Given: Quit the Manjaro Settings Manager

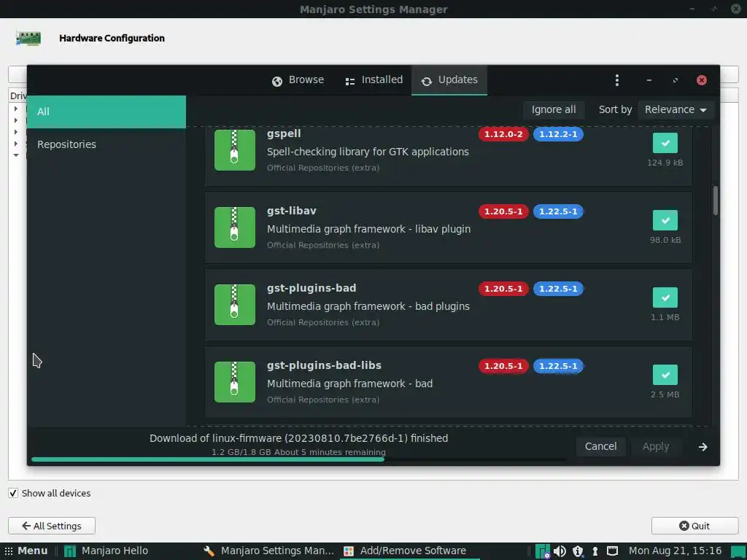Looking at the screenshot, I should click(694, 526).
